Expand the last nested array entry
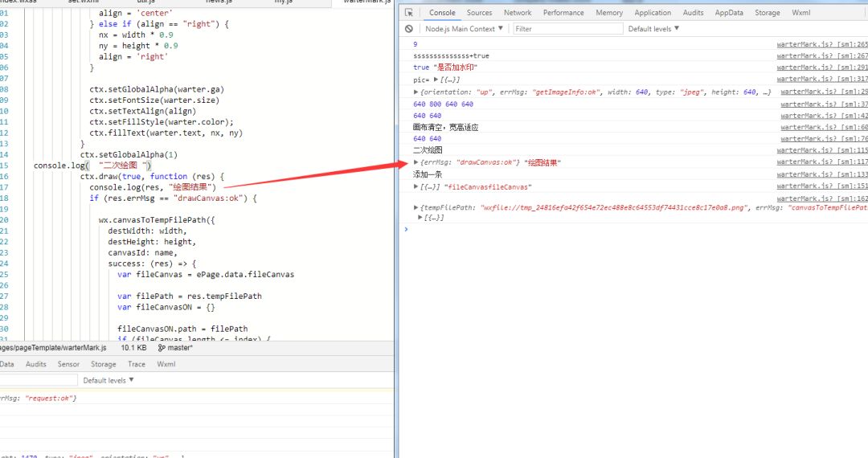 coord(420,218)
